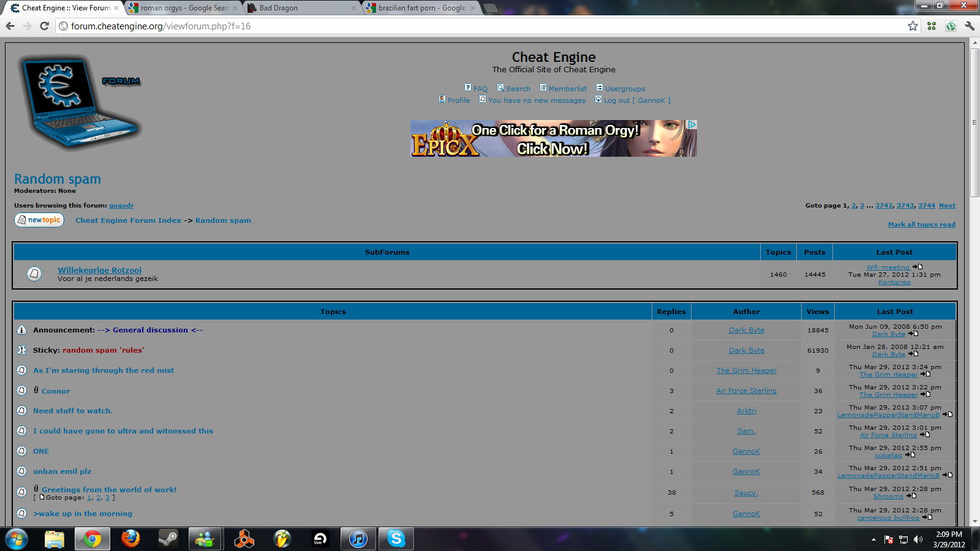
Task: Jump to latest post in 'Need stuff to watch.' row
Action: [x=948, y=414]
